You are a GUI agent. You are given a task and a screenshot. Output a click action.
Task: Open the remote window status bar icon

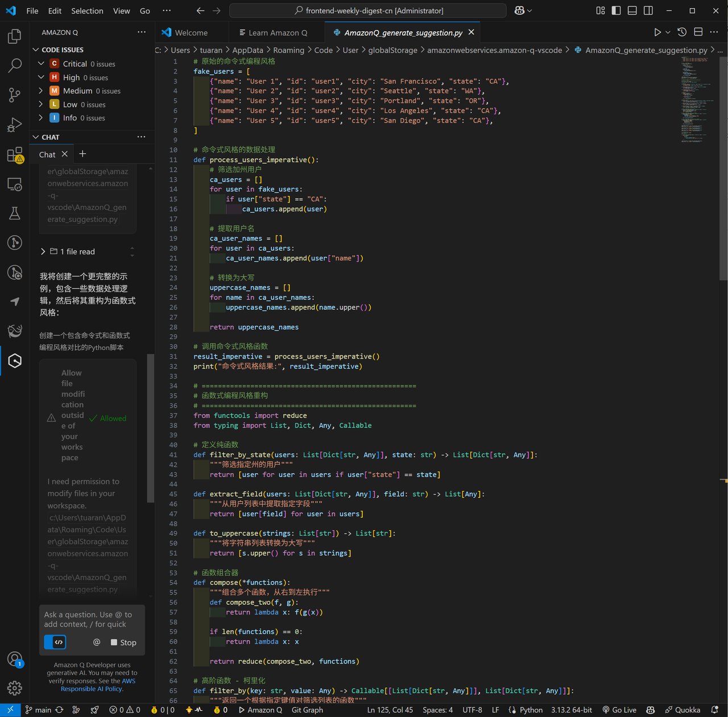coord(10,710)
